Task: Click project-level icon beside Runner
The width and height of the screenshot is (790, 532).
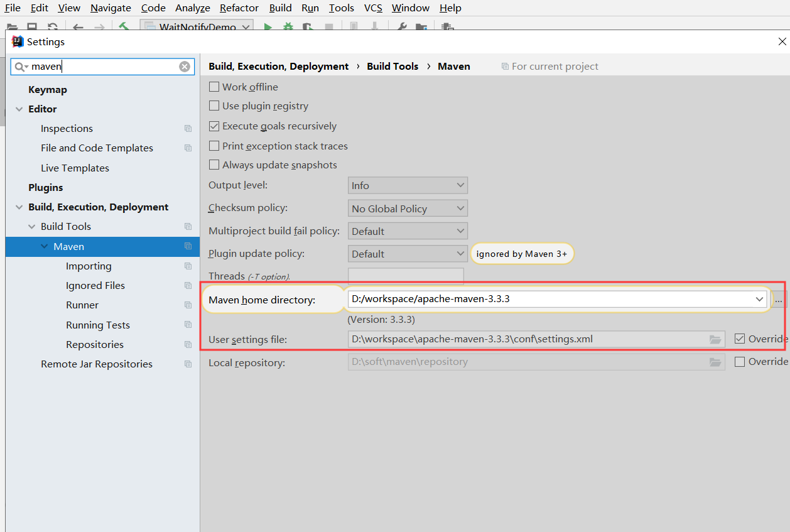Action: click(188, 305)
